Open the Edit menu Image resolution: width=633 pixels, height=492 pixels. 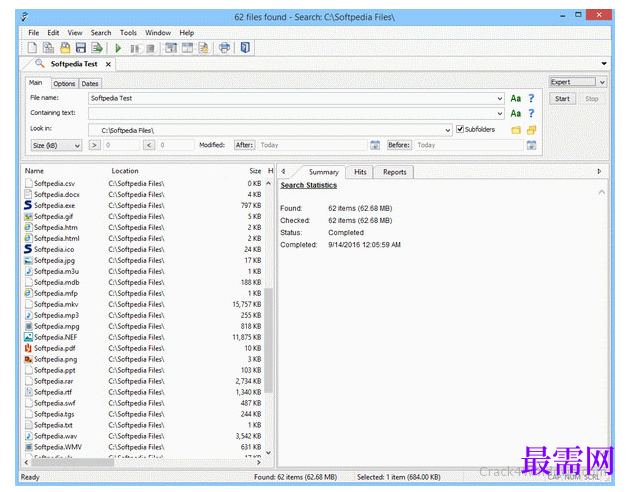pos(53,33)
